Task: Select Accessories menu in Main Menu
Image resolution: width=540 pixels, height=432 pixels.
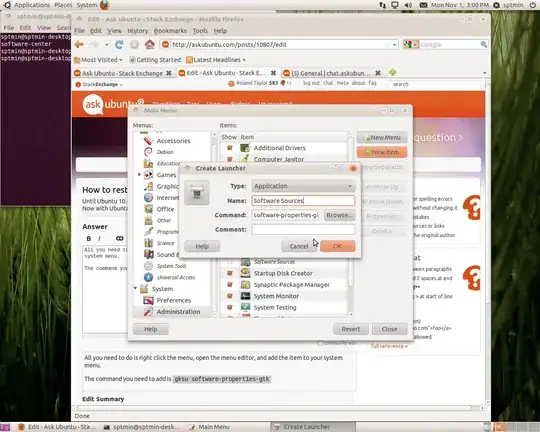Action: [x=173, y=141]
